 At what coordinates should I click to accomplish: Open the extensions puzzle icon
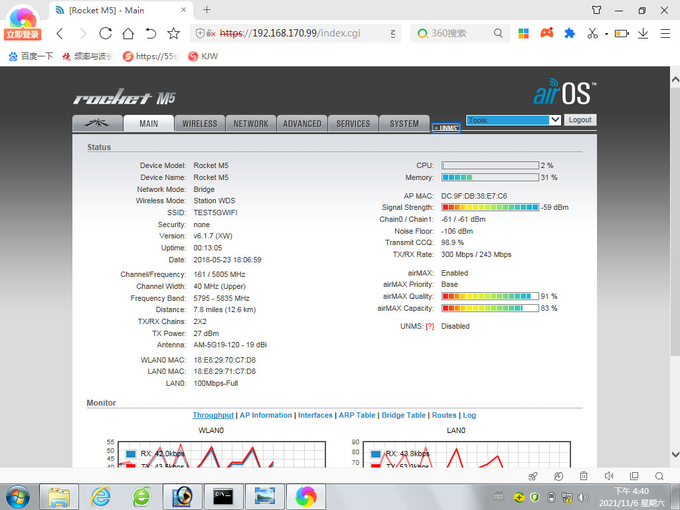[569, 33]
